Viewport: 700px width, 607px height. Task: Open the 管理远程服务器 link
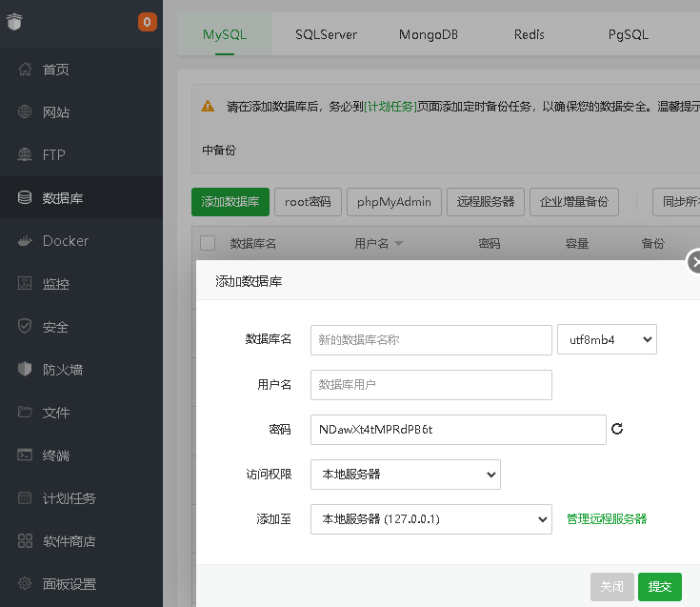[607, 519]
